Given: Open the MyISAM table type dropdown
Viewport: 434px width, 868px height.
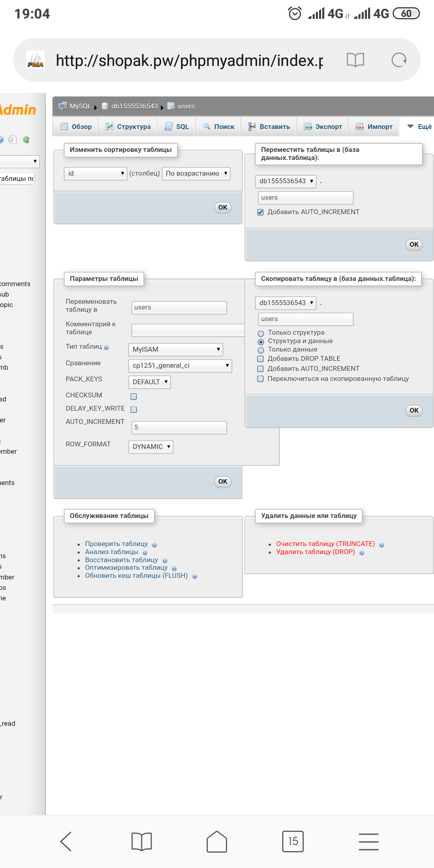Looking at the screenshot, I should coord(176,350).
